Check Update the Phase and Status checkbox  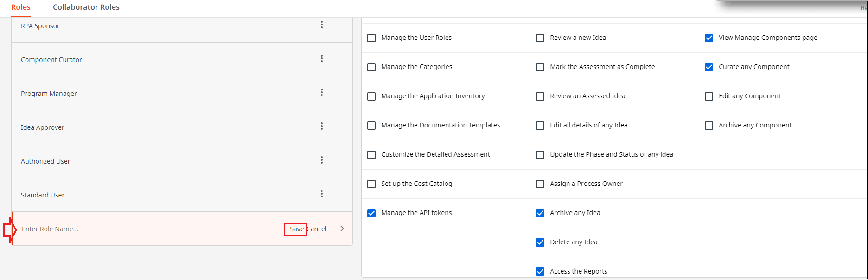(540, 155)
